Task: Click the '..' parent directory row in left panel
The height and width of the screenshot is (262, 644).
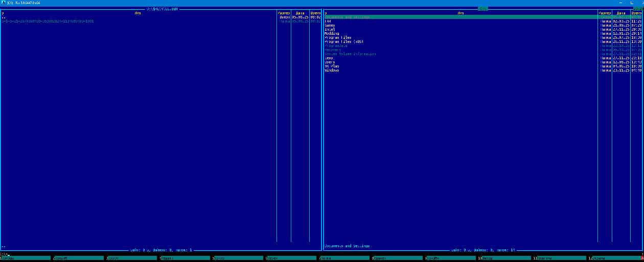Action: click(x=160, y=17)
